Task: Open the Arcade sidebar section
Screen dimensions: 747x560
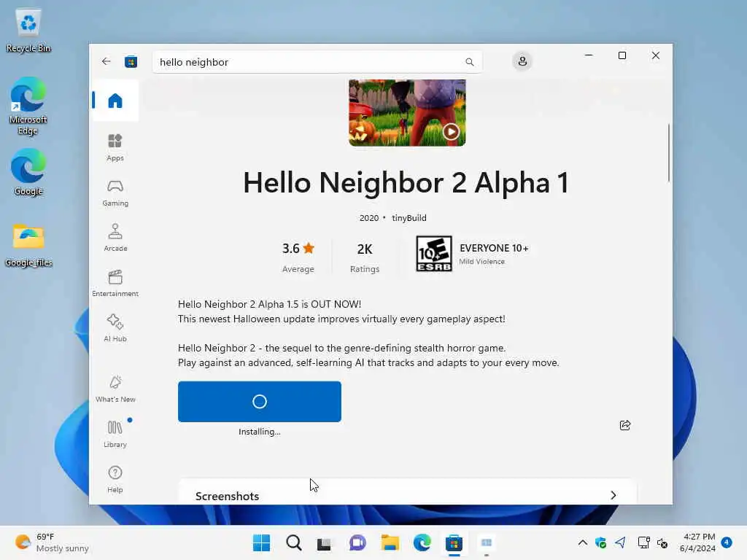Action: pyautogui.click(x=115, y=238)
